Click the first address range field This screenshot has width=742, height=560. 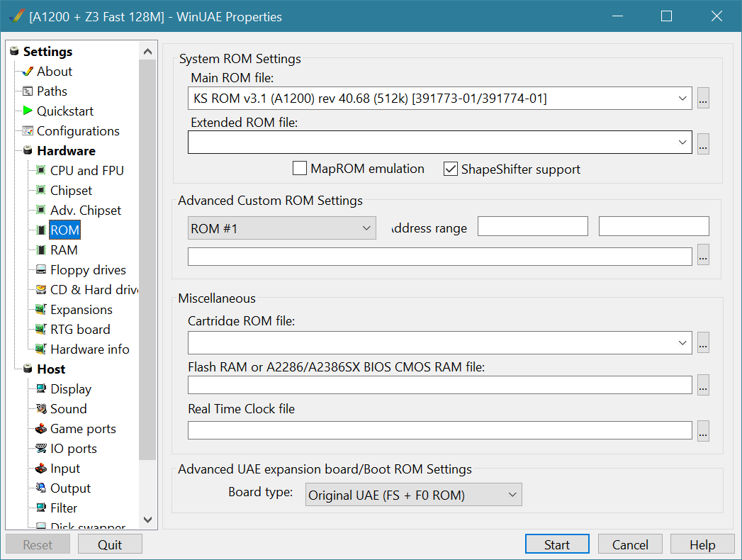pos(533,226)
